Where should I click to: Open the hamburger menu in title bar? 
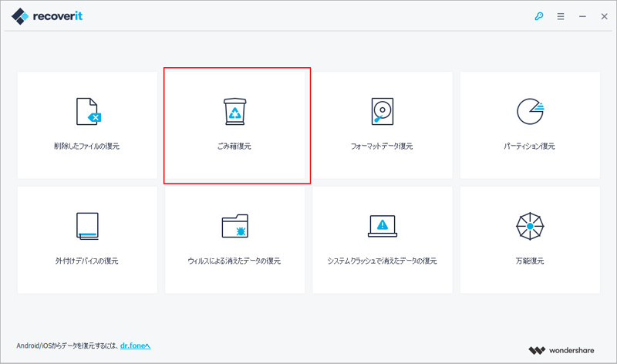(x=561, y=15)
